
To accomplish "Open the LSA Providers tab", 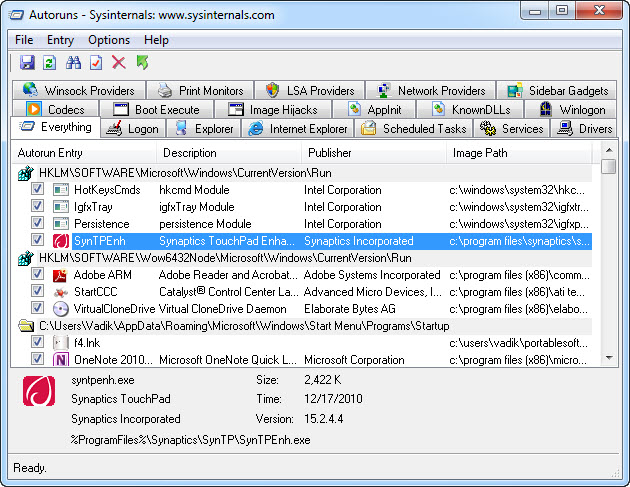I will 309,90.
